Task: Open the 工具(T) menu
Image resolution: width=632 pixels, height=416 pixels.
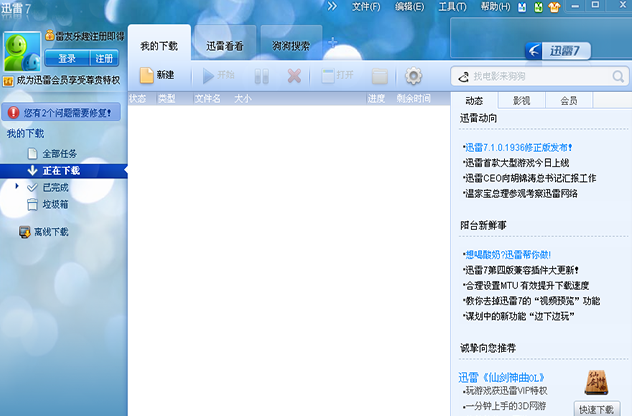Action: (x=453, y=6)
